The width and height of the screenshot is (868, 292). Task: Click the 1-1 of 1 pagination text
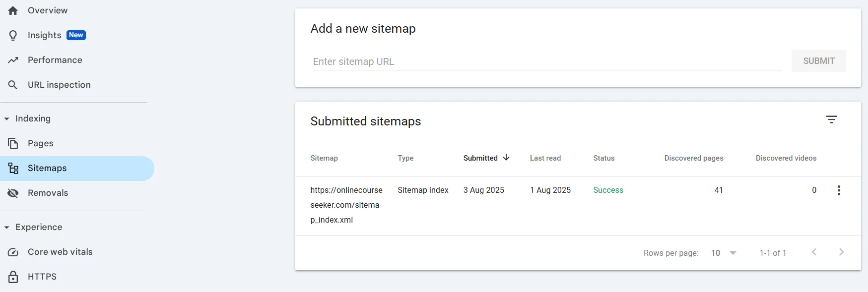click(773, 253)
